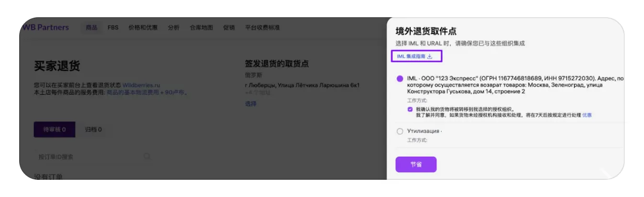Open the FBS menu item
644x197 pixels.
click(x=113, y=28)
